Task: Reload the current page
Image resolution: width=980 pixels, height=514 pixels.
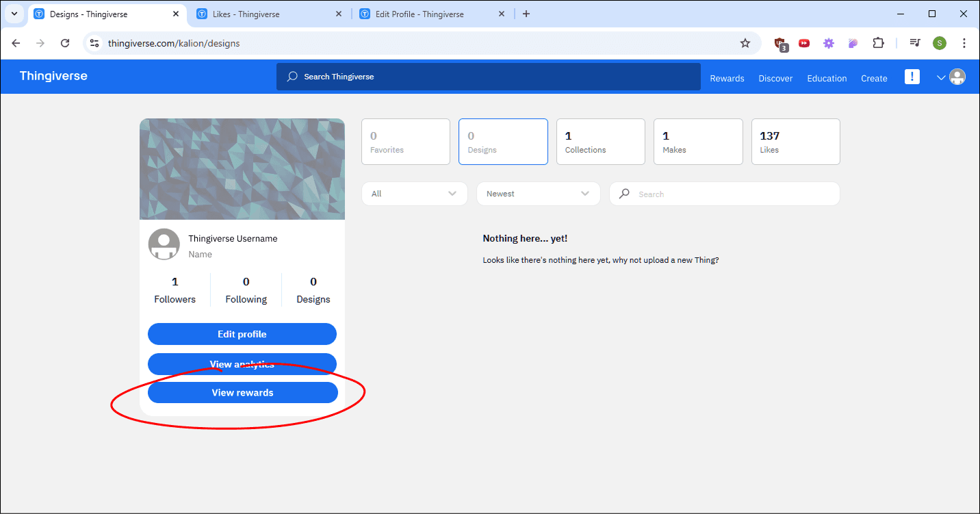Action: pos(65,43)
